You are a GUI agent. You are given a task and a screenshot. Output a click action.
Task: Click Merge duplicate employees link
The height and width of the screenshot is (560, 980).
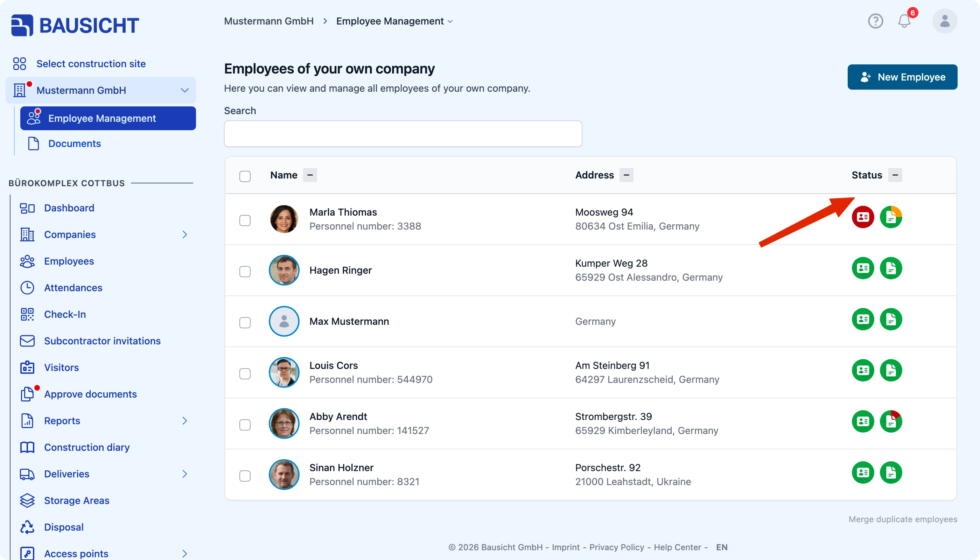(902, 519)
